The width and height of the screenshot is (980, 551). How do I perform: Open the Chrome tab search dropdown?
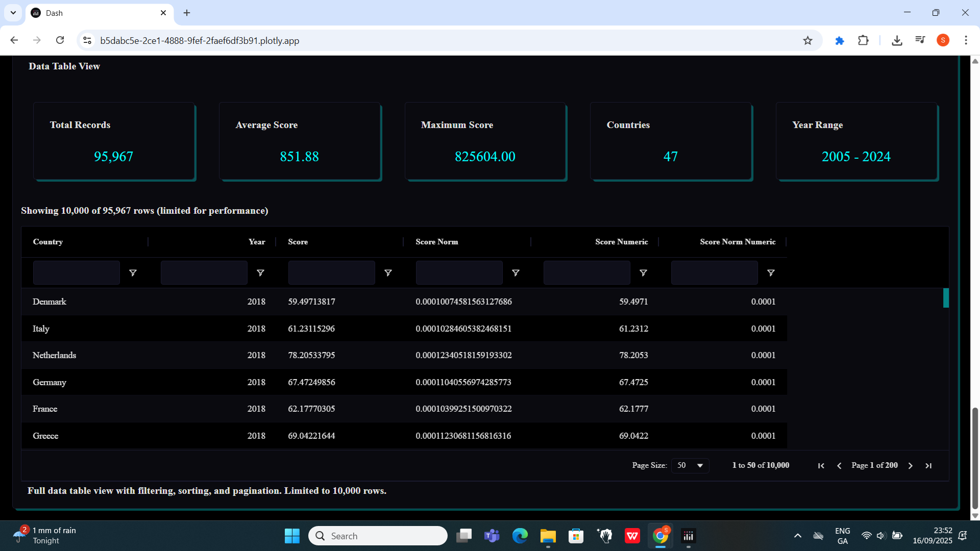(x=13, y=13)
